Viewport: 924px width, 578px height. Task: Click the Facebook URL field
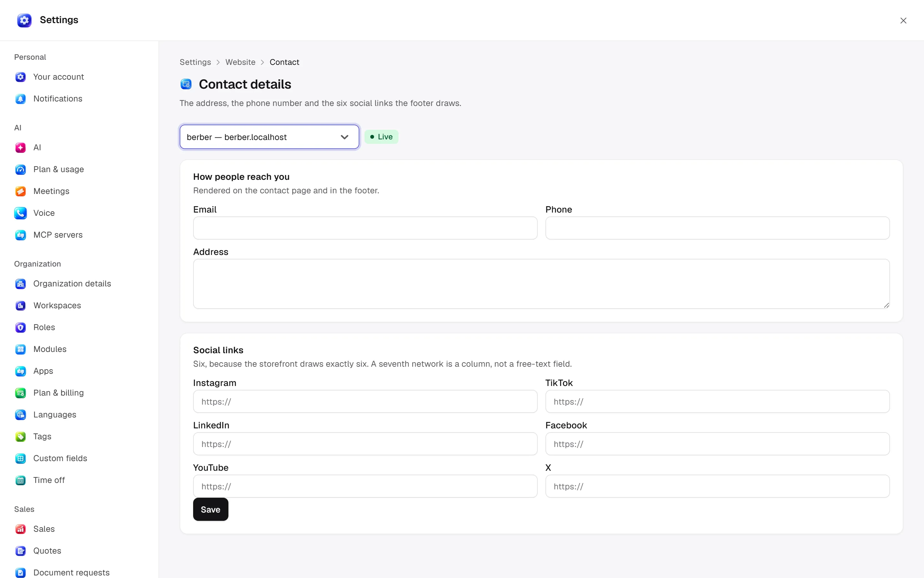(717, 444)
